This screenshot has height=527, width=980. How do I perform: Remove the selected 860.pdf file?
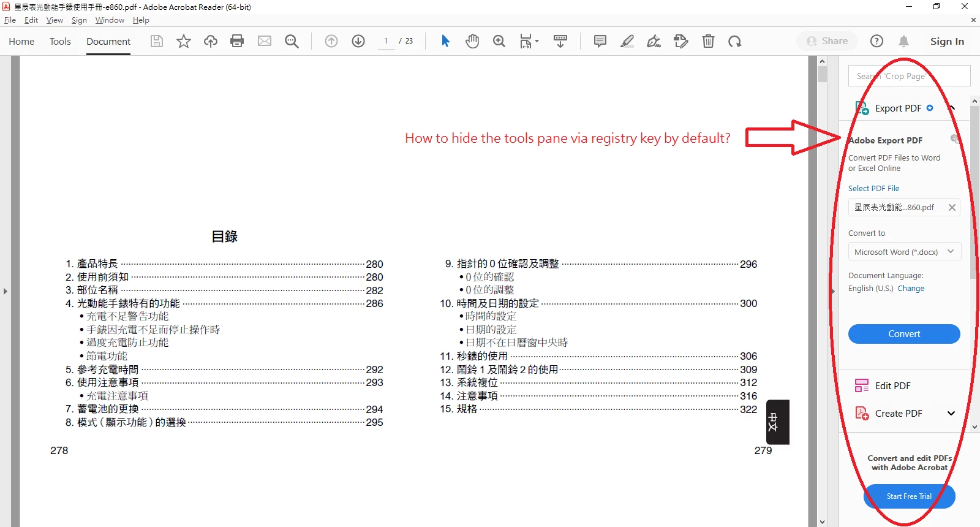coord(952,207)
